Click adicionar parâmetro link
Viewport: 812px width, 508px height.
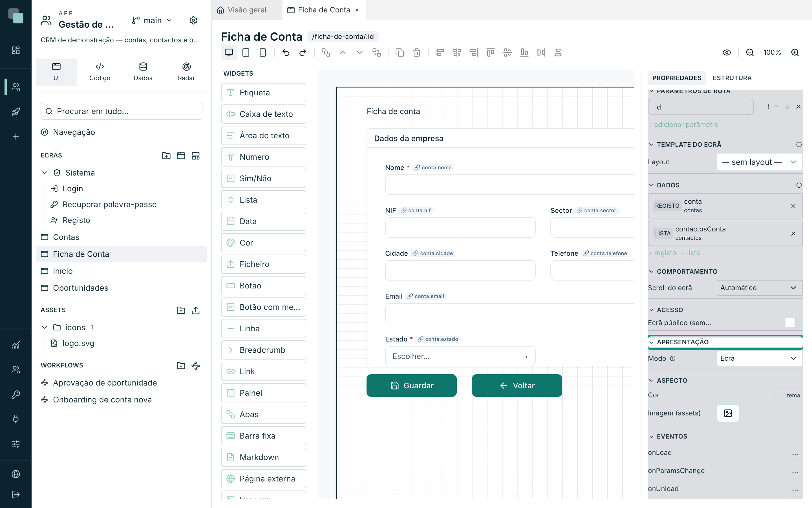(683, 125)
